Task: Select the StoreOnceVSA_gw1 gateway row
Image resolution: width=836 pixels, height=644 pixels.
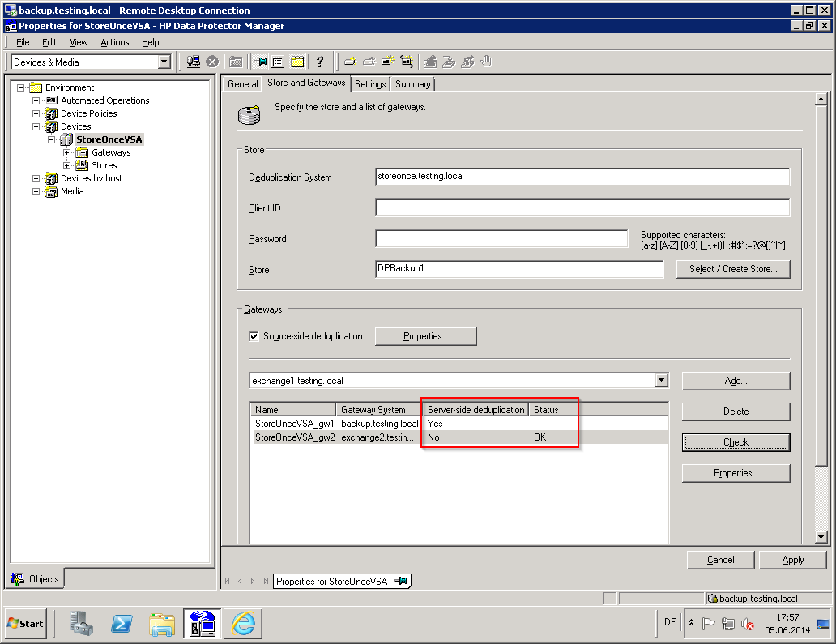Action: [x=459, y=424]
